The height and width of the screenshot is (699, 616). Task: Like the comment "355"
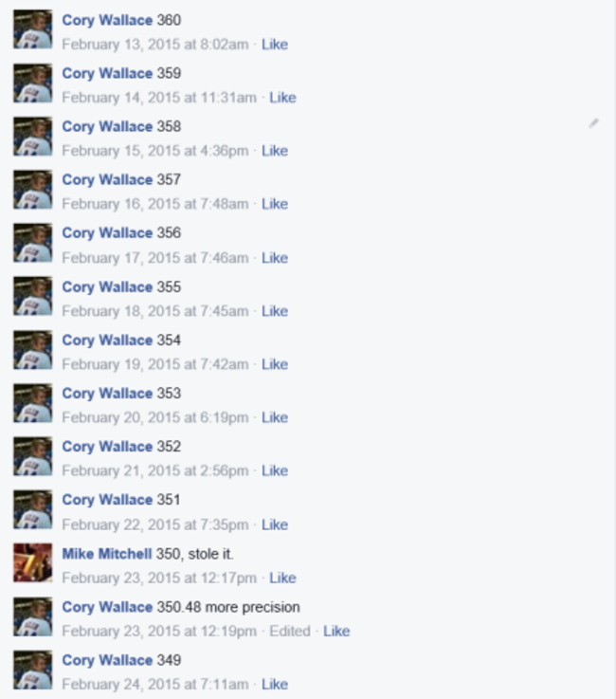pos(275,311)
